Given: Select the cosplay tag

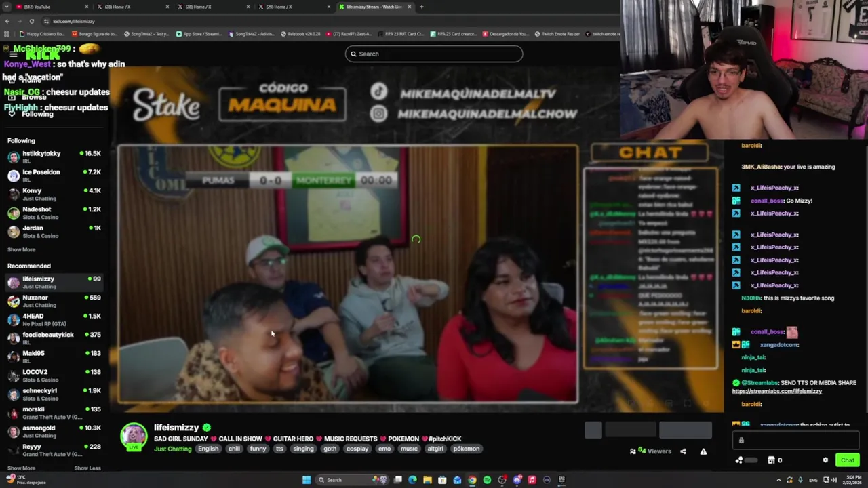Looking at the screenshot, I should pos(357,449).
